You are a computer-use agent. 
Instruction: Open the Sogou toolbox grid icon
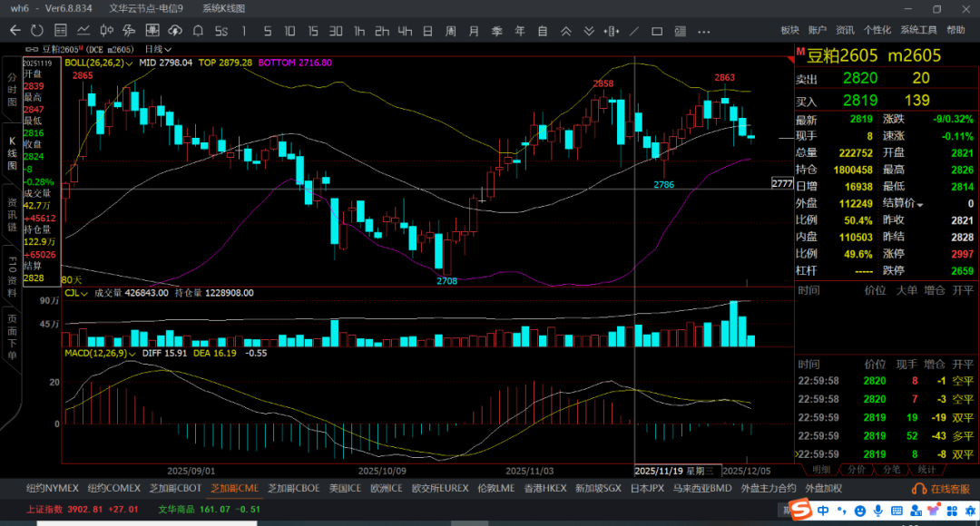(x=952, y=511)
